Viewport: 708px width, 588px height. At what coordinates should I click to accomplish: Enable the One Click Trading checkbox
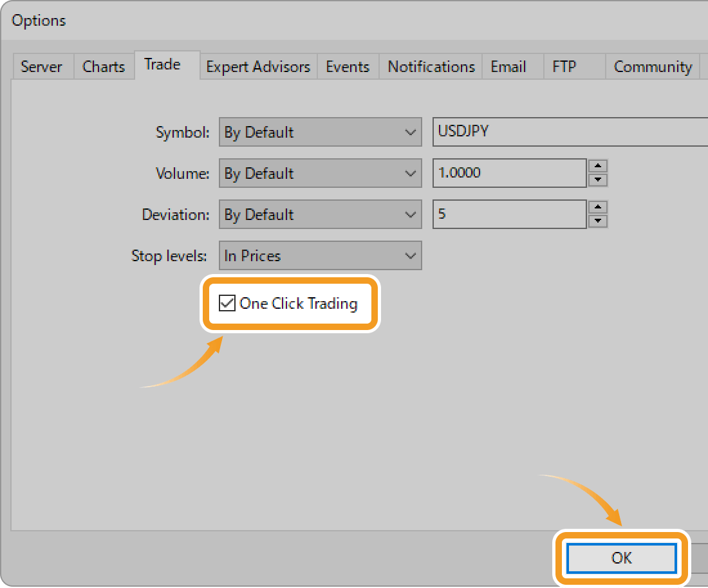click(x=227, y=303)
